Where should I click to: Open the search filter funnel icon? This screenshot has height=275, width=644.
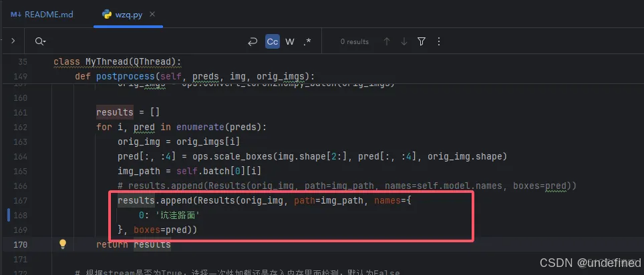422,41
